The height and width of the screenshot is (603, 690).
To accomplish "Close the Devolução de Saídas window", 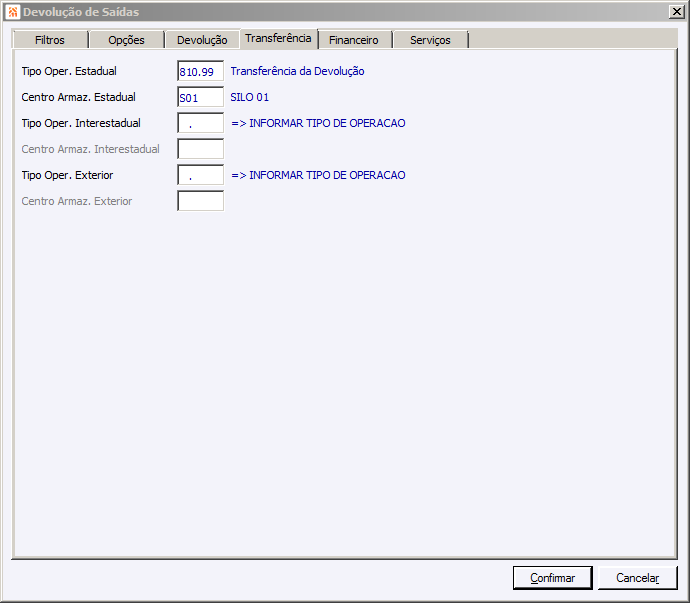I will tap(676, 12).
